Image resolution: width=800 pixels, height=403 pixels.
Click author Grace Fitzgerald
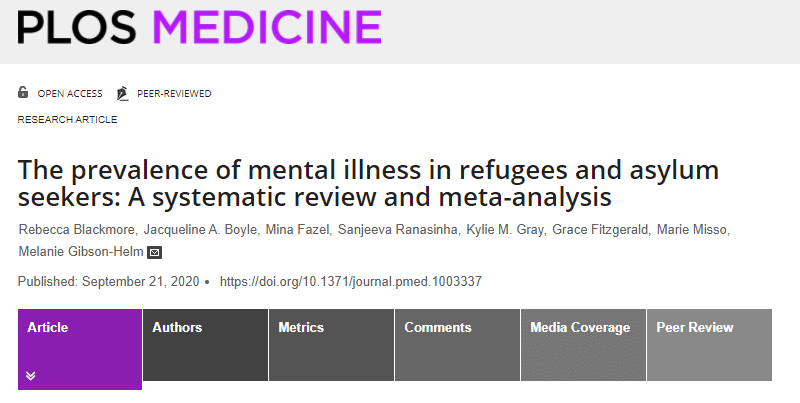[601, 230]
